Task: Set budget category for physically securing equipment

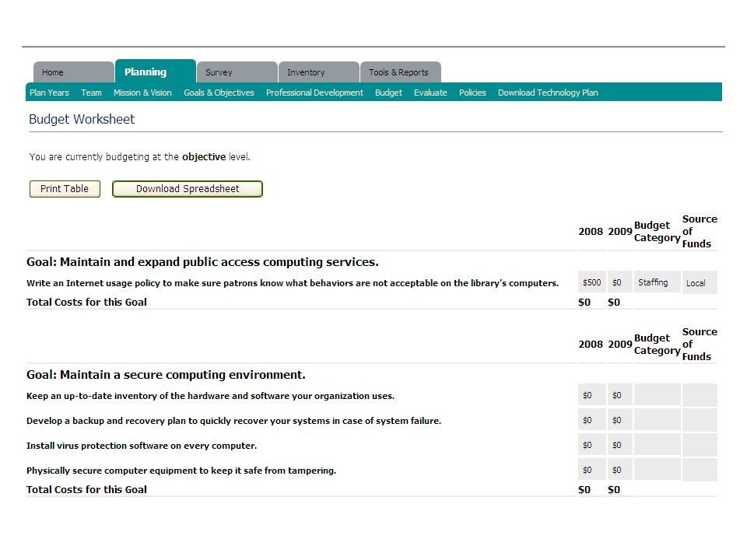Action: 657,470
